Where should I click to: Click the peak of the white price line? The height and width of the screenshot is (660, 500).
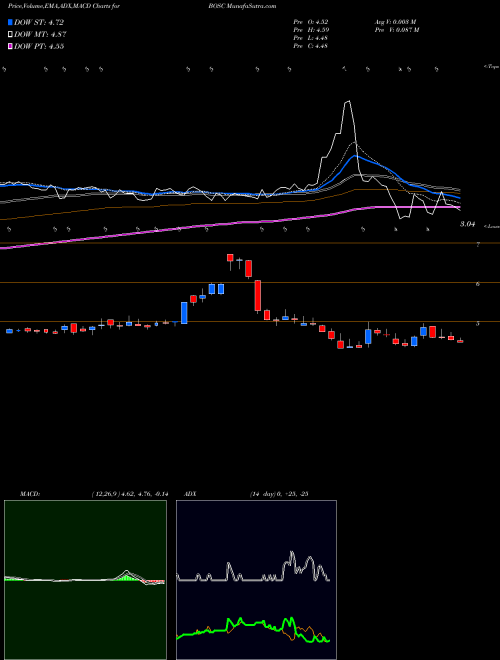click(348, 101)
